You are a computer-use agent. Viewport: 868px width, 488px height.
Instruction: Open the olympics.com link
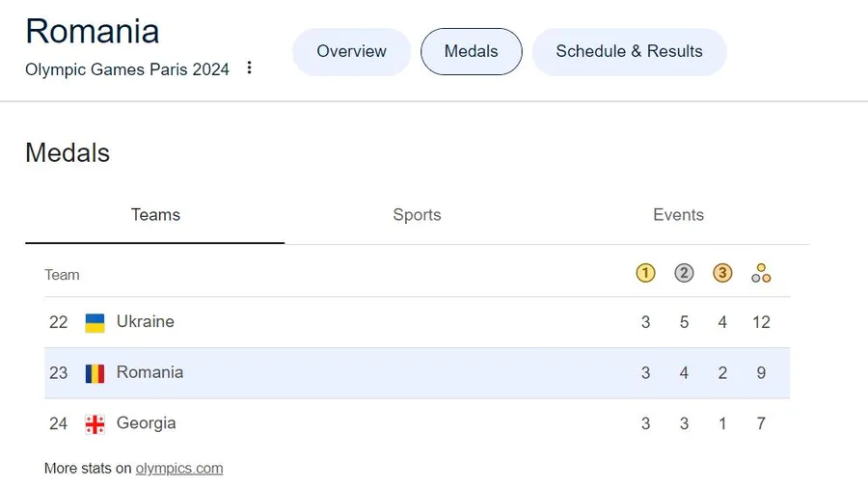pyautogui.click(x=179, y=469)
